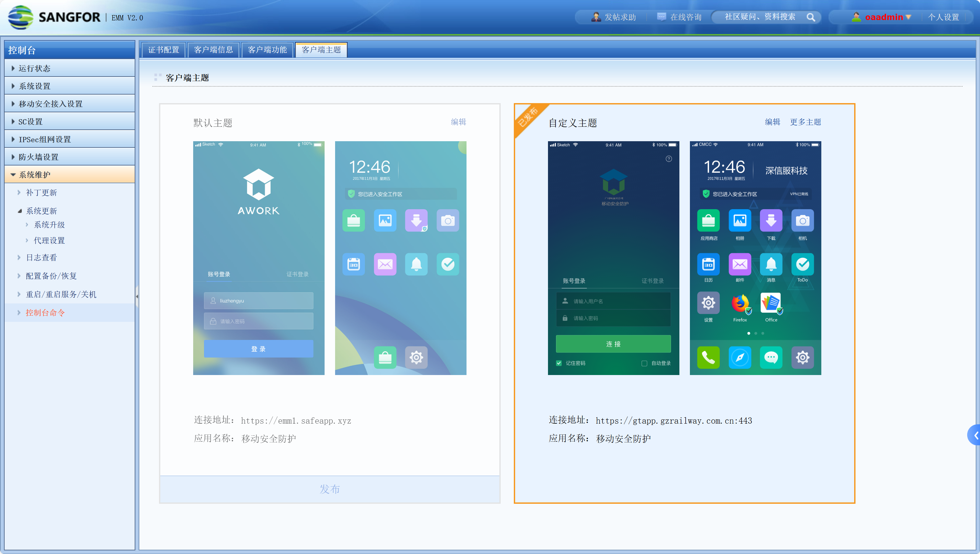Image resolution: width=980 pixels, height=554 pixels.
Task: Click the 在线咨询 chat icon
Action: click(661, 17)
